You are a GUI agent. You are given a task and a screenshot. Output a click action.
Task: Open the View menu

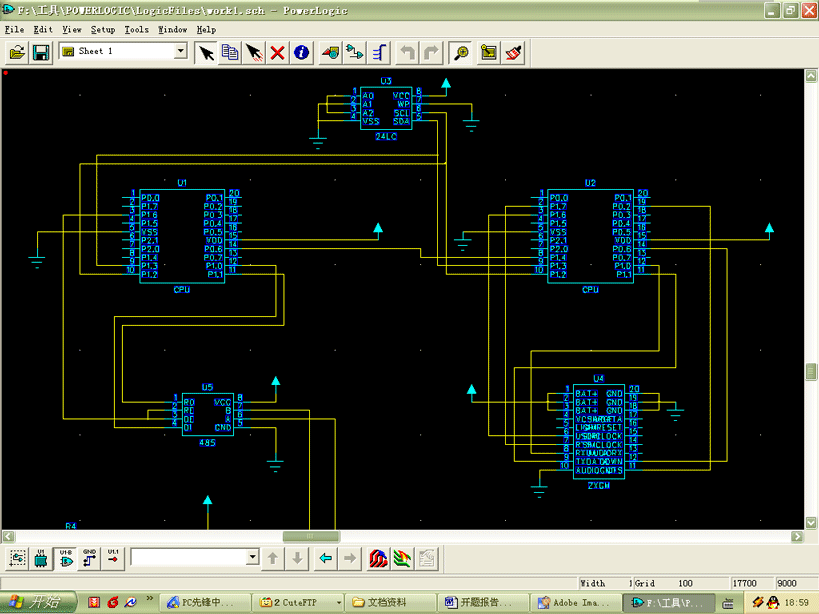tap(72, 30)
